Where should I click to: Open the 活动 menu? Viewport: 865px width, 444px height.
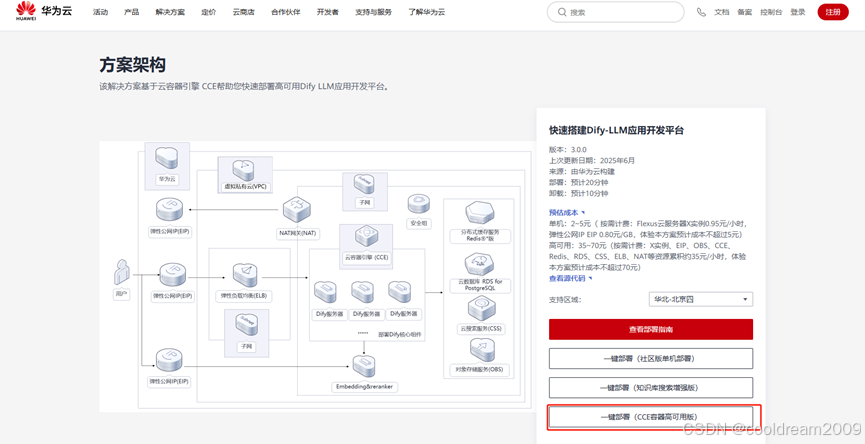pos(100,12)
